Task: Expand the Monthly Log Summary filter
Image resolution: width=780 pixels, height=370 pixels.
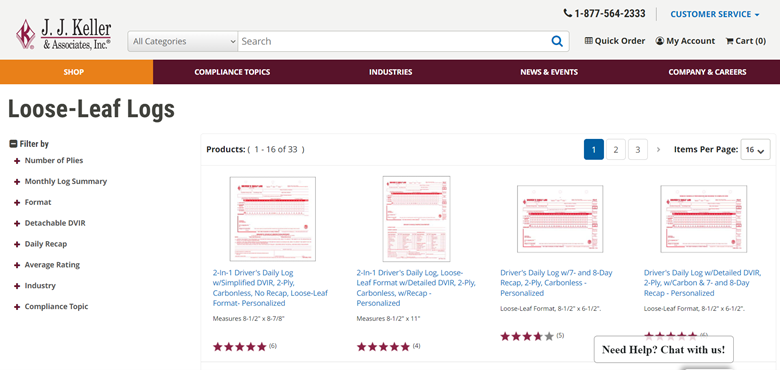Action: pyautogui.click(x=61, y=182)
